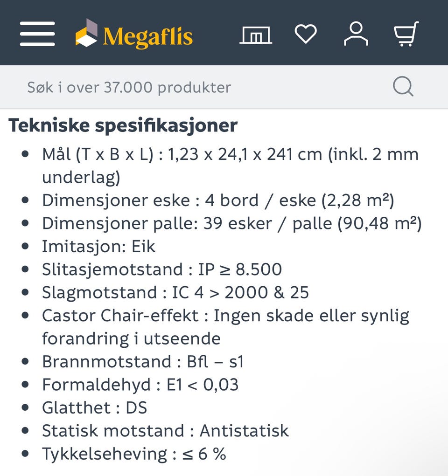Click the 'Brannmotstand : Bfl – s1' line
The width and height of the screenshot is (448, 476).
point(143,362)
